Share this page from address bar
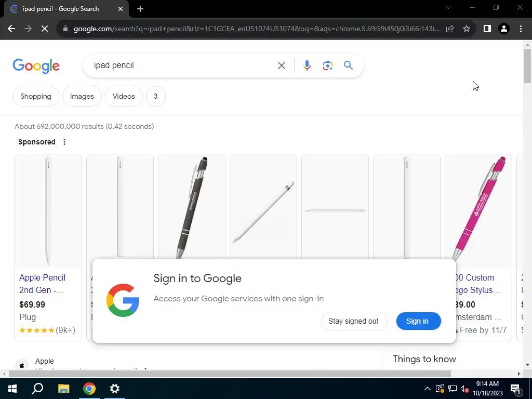This screenshot has width=532, height=399. tap(450, 29)
